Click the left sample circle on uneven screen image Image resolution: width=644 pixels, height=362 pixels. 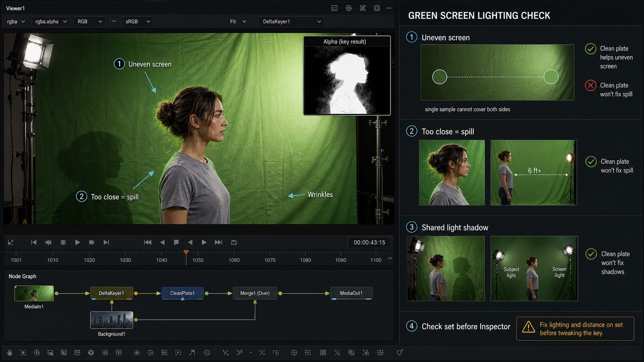tap(439, 77)
